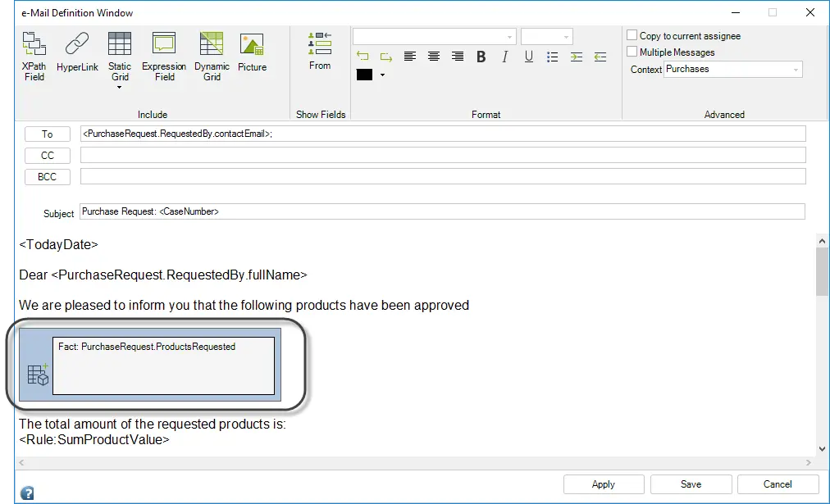Click the CC recipients button
This screenshot has width=830, height=504.
click(x=47, y=156)
